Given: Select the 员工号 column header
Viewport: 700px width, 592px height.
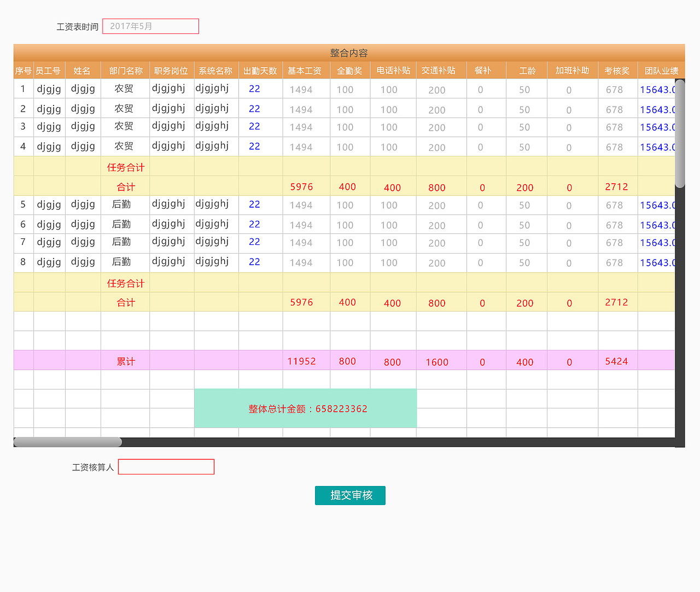Looking at the screenshot, I should click(x=49, y=71).
